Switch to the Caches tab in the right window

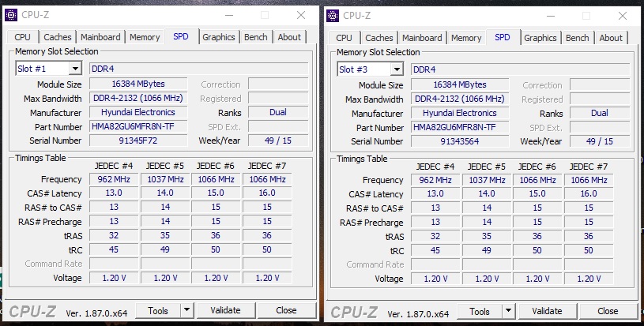pos(379,38)
